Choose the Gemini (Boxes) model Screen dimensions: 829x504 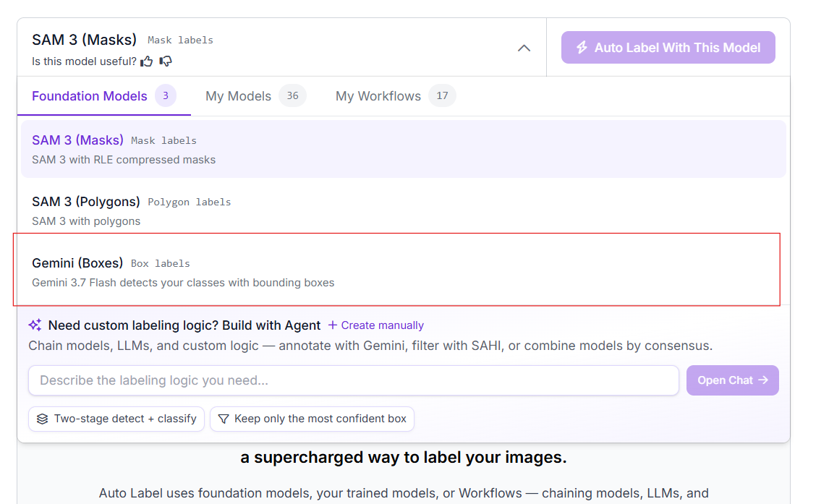(404, 272)
